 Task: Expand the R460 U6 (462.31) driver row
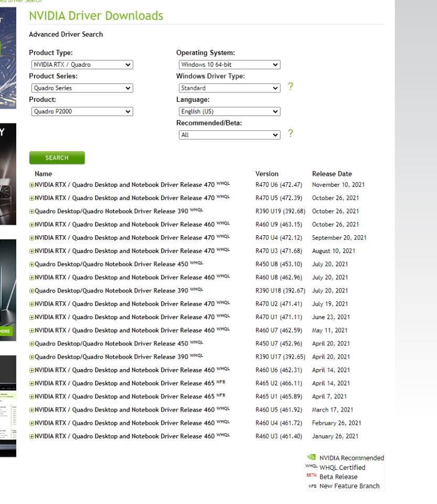[x=31, y=370]
